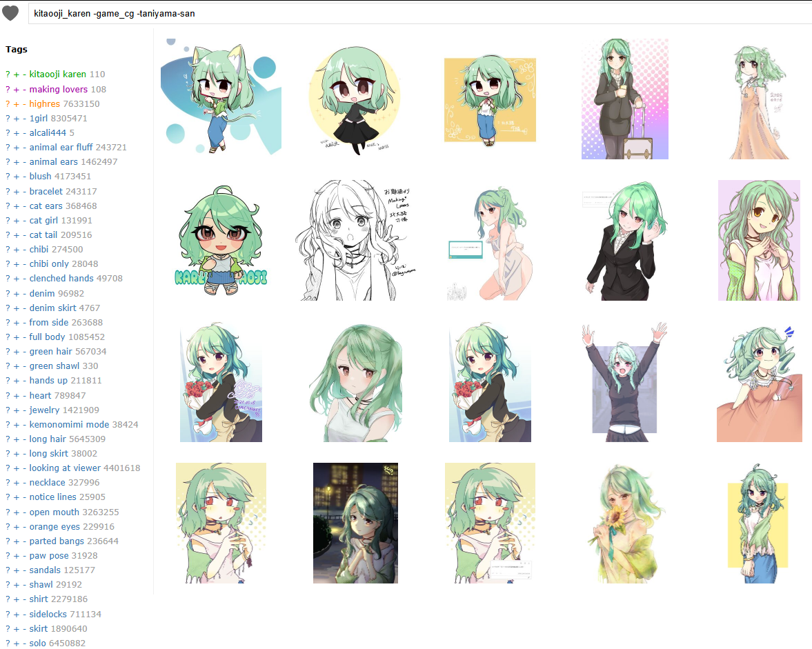812x649 pixels.
Task: Open the parted bangs tag
Action: [x=57, y=541]
